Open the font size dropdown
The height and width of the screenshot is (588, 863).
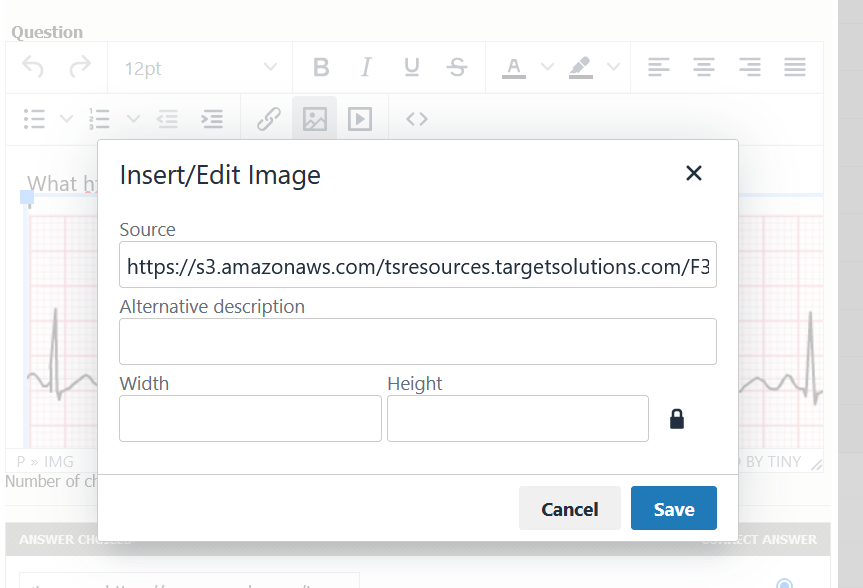[199, 67]
